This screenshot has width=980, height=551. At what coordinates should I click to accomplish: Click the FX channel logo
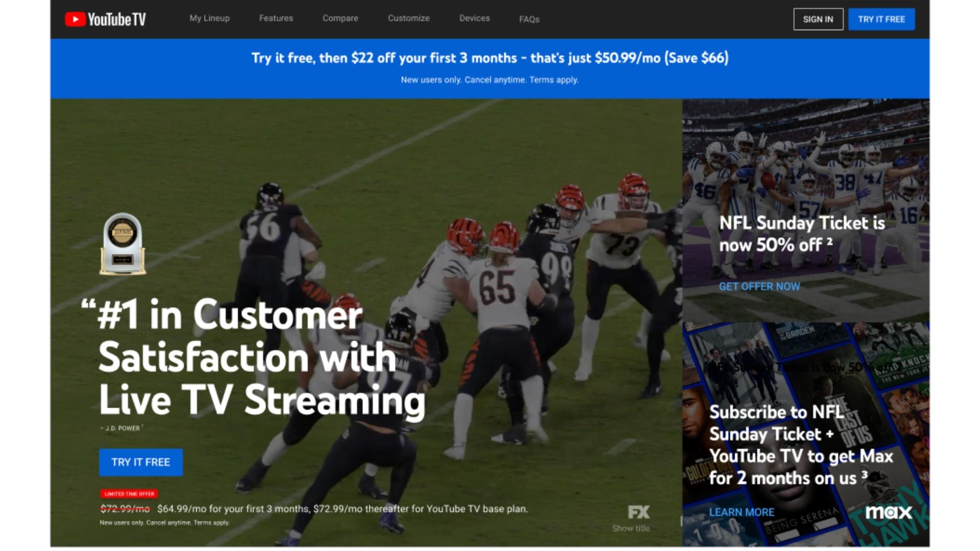pyautogui.click(x=639, y=512)
